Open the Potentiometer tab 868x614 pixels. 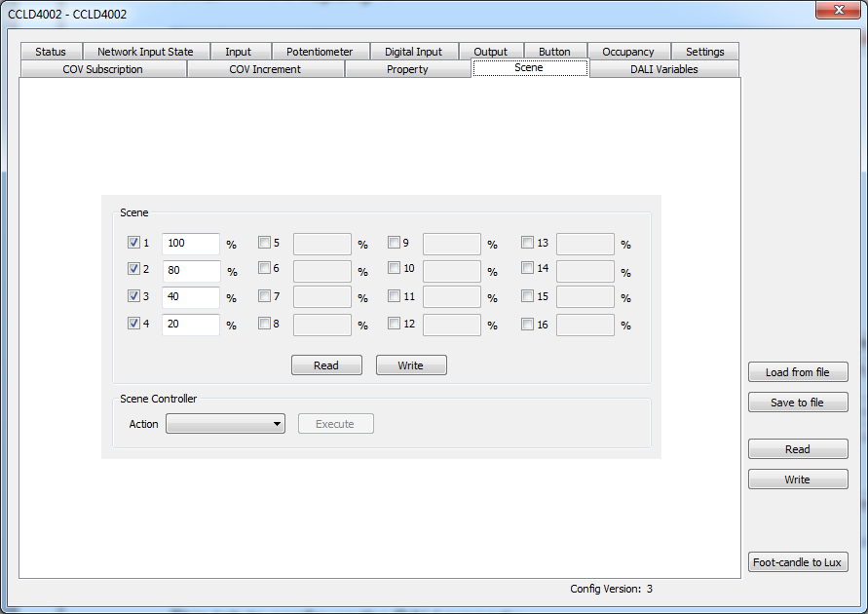[x=320, y=52]
